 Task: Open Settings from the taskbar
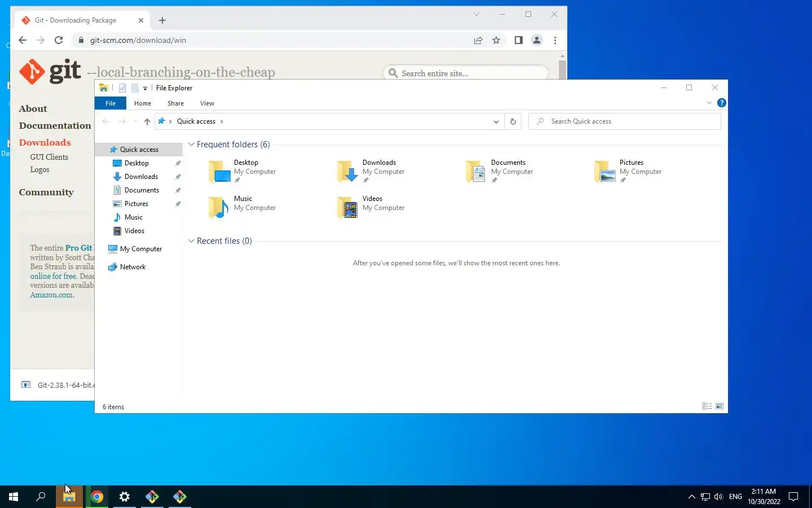click(x=125, y=497)
